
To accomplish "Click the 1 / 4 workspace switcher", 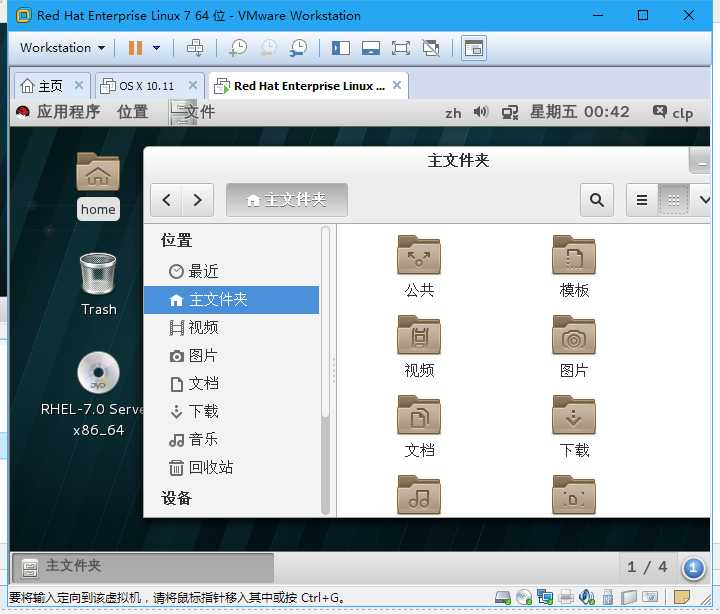I will pos(647,568).
